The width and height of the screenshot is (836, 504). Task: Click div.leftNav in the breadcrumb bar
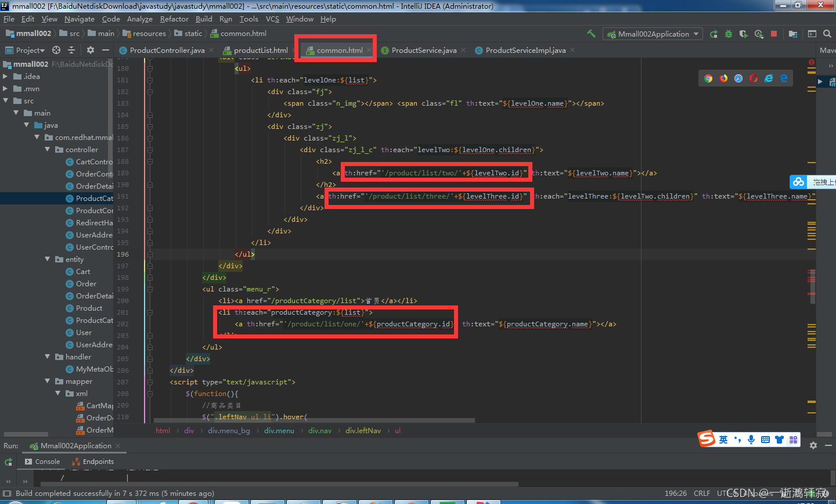click(x=363, y=430)
